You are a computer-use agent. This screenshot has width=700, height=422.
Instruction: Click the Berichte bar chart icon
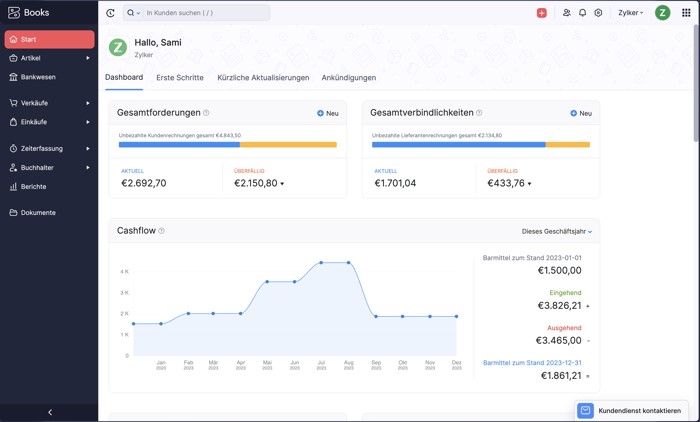[x=14, y=187]
